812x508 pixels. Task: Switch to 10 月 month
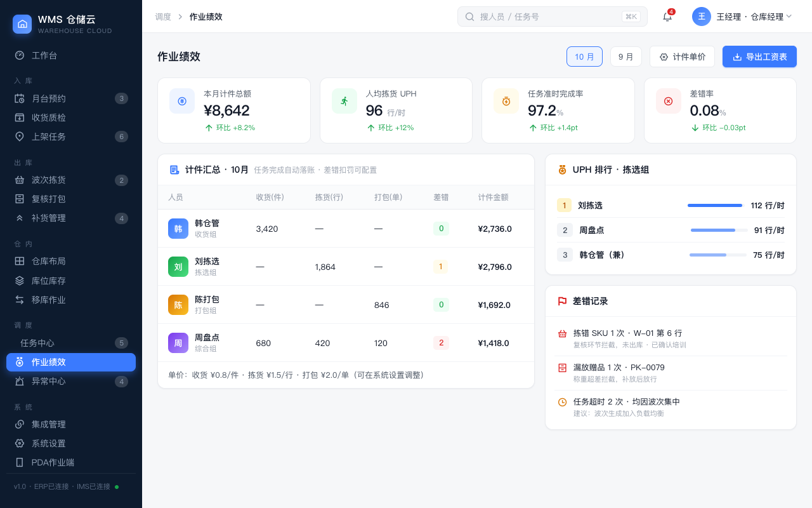coord(584,57)
